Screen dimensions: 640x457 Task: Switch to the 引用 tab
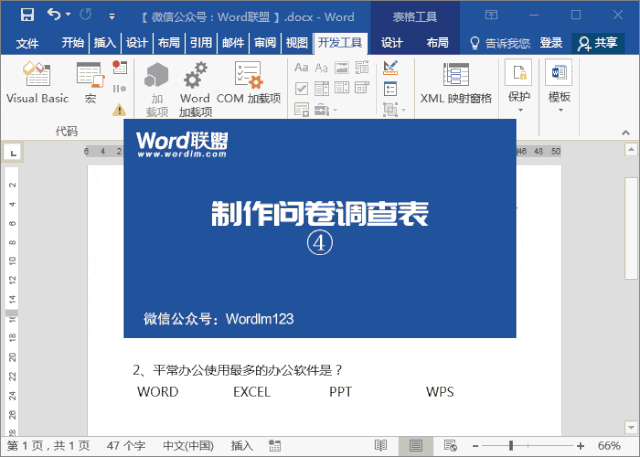[201, 42]
